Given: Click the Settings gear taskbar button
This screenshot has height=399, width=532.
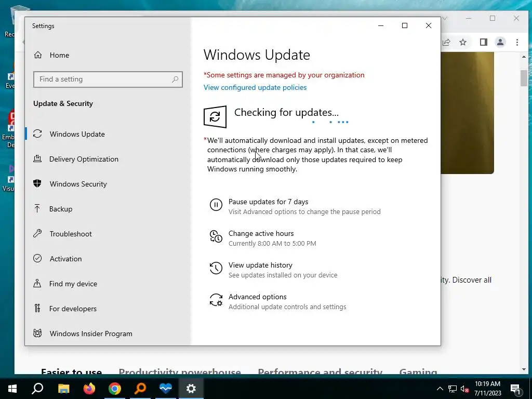Looking at the screenshot, I should point(191,389).
